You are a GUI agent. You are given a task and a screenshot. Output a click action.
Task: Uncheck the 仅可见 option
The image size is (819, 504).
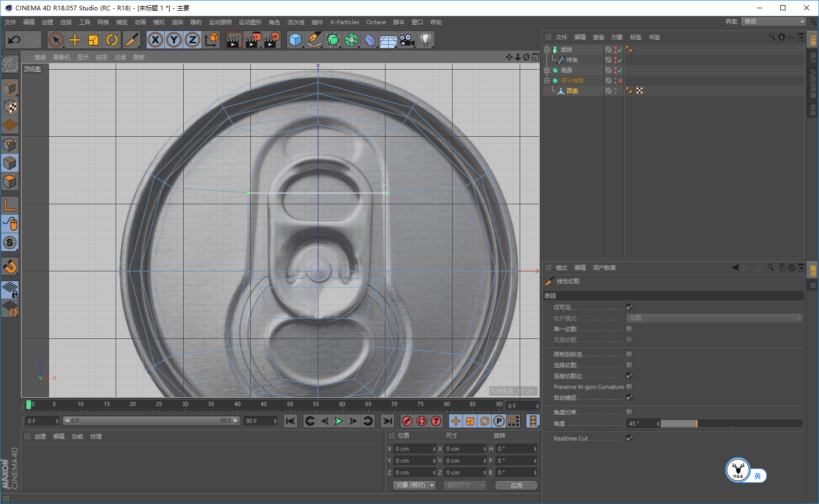point(629,307)
